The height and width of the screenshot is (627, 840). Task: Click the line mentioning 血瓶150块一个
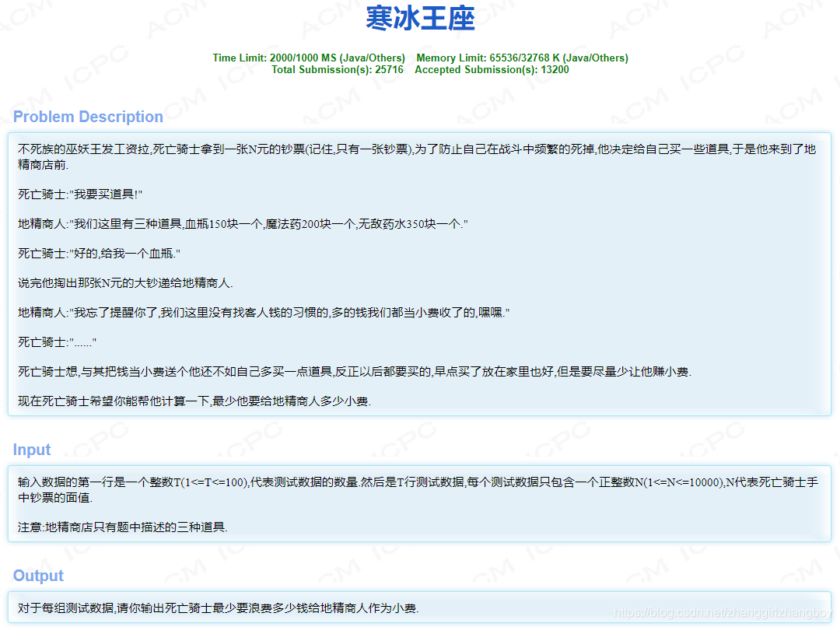click(x=243, y=223)
